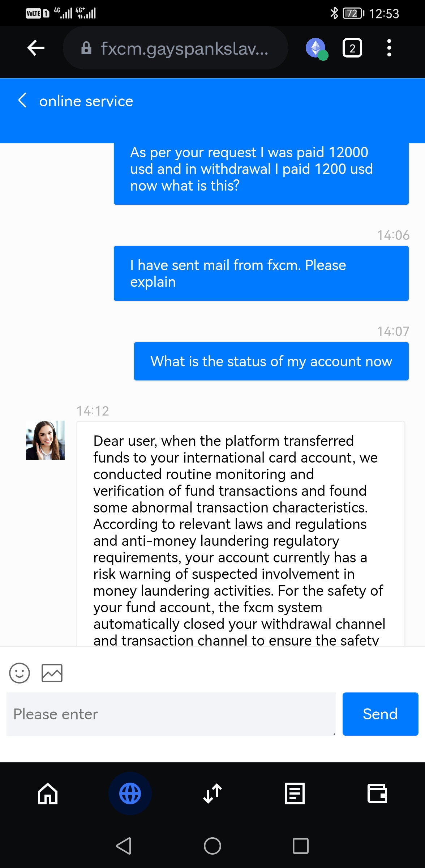
Task: Tap the browser back arrow
Action: [x=36, y=48]
